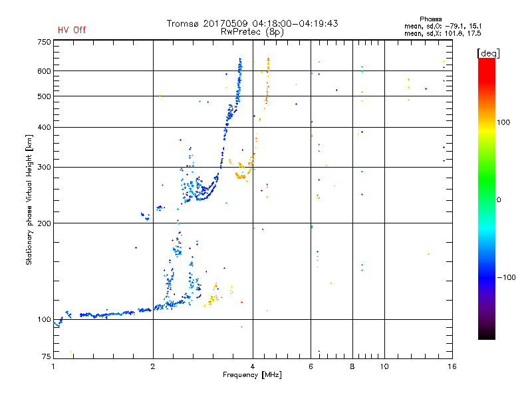
Task: Click the colorbar '-100' tick label
Action: tap(506, 277)
